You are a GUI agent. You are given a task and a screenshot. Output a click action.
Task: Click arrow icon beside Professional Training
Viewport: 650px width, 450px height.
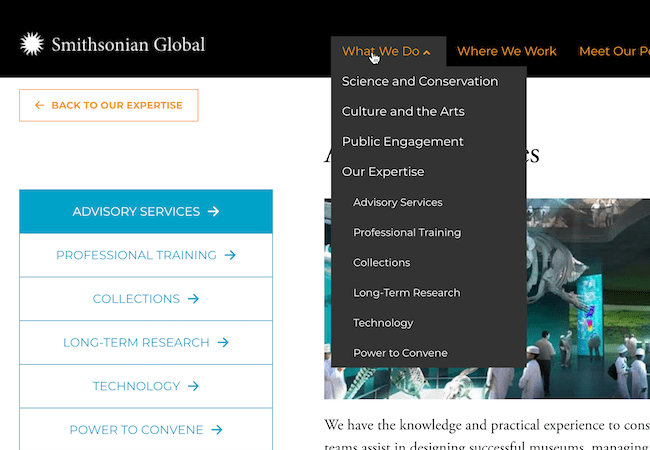coord(230,255)
